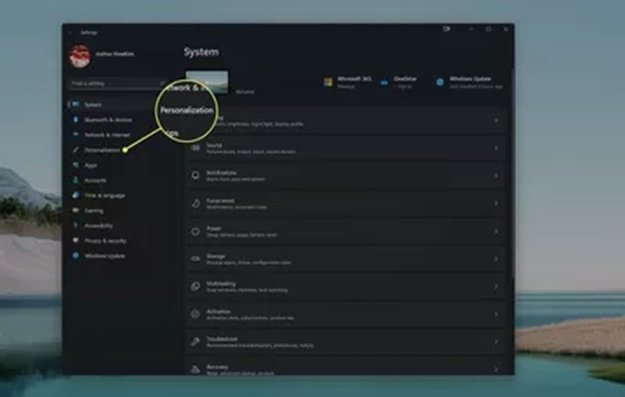The width and height of the screenshot is (625, 397).
Task: Expand the Notifications row chevron
Action: 496,175
